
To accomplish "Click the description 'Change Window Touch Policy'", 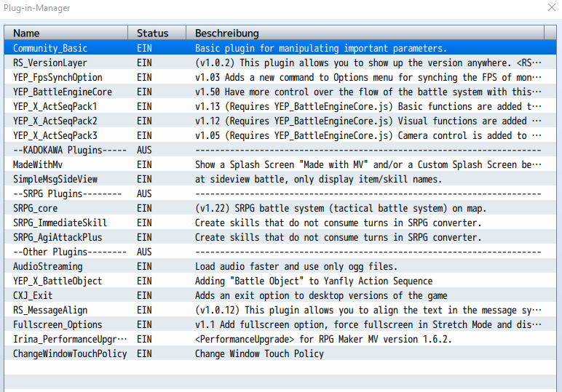I will pos(259,353).
